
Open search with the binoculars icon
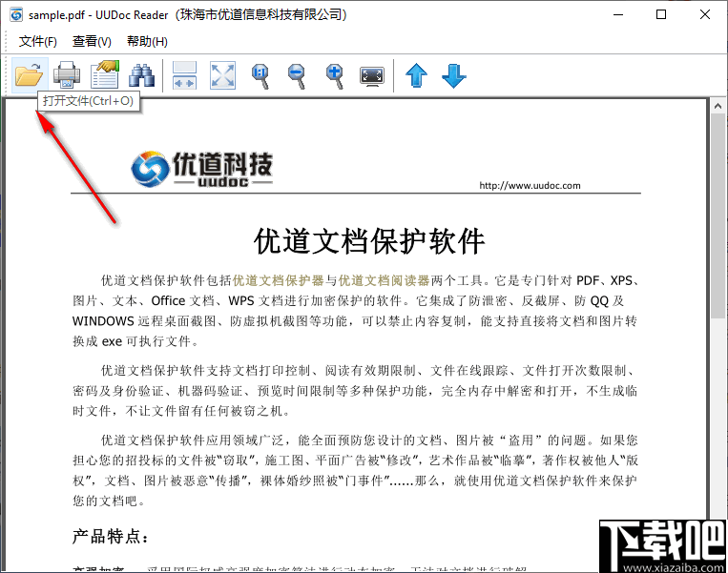pos(141,75)
